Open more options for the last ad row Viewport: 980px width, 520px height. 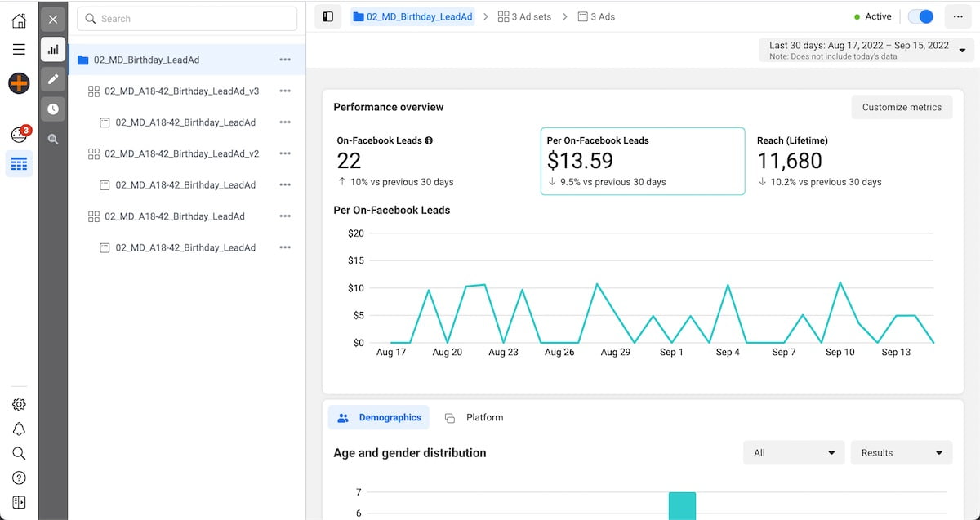[x=285, y=247]
